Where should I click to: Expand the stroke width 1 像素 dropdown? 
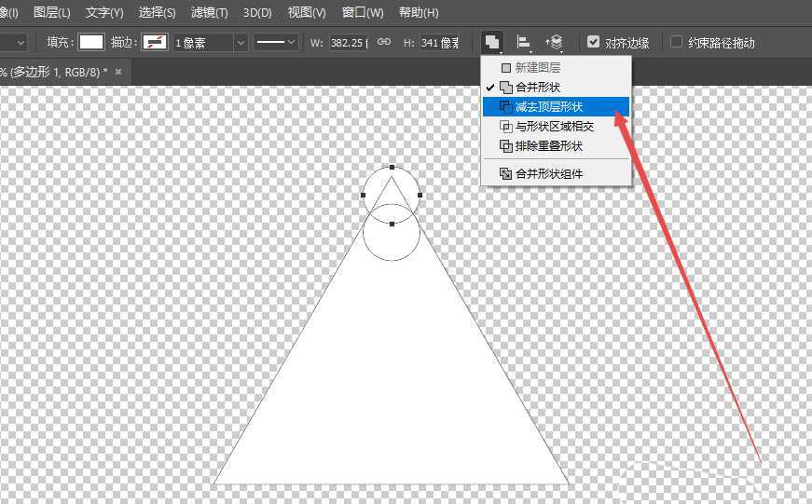click(x=241, y=43)
